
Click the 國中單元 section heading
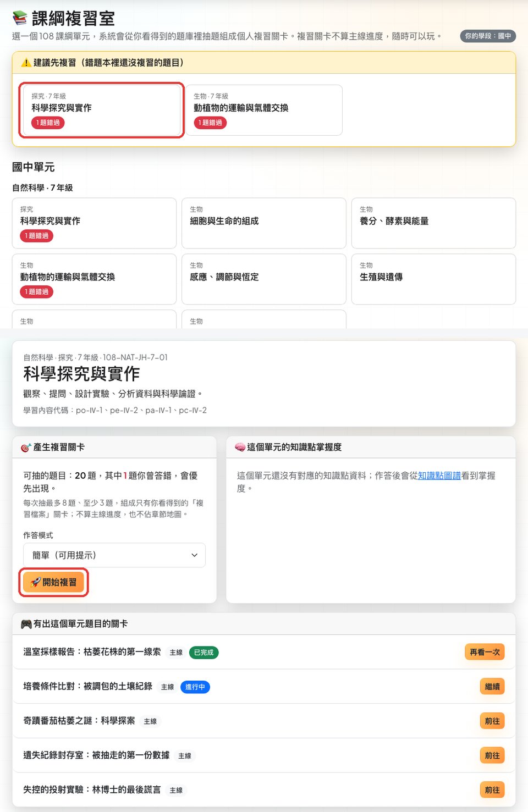tap(34, 167)
